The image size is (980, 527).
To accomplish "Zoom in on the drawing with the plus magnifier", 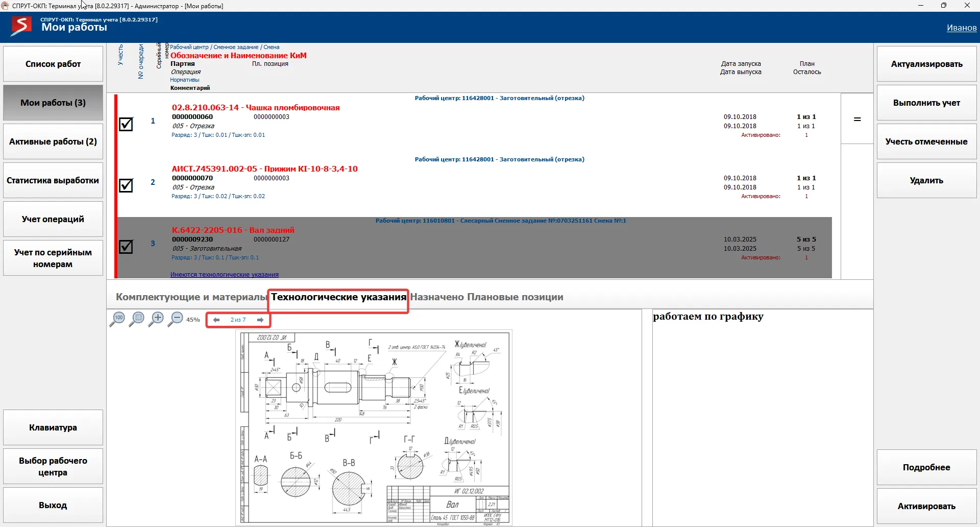I will [157, 319].
